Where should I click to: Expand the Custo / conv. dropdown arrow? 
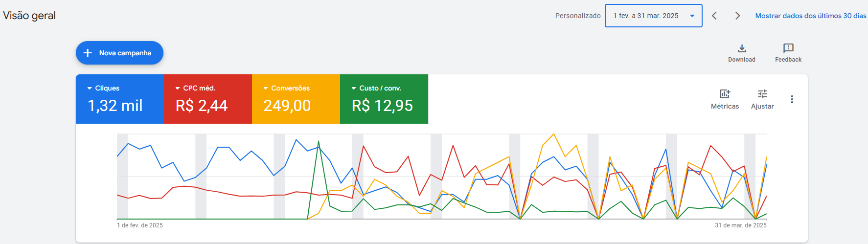click(x=354, y=89)
